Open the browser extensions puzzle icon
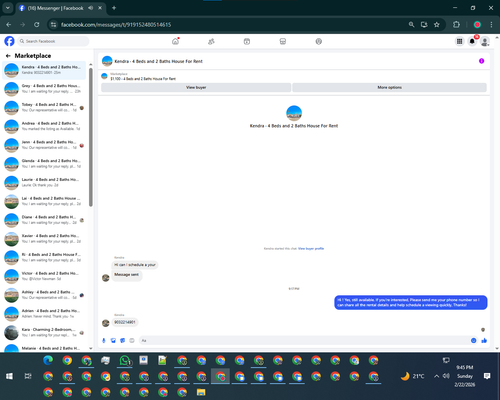 point(456,25)
